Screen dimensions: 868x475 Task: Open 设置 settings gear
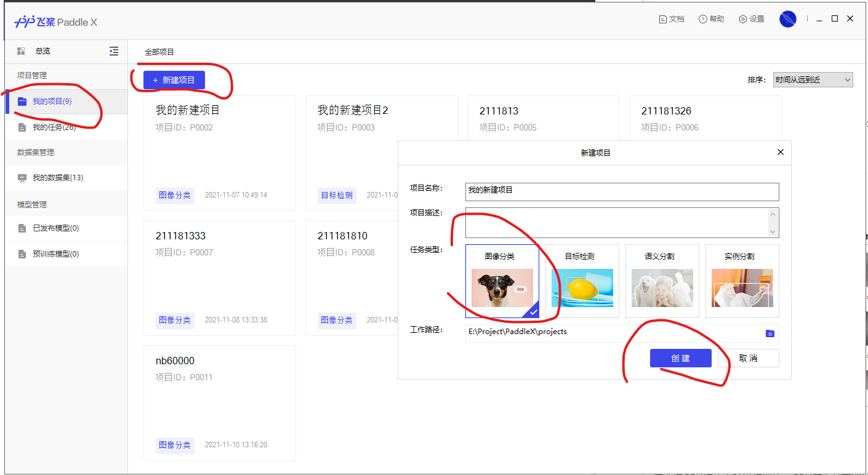[743, 19]
